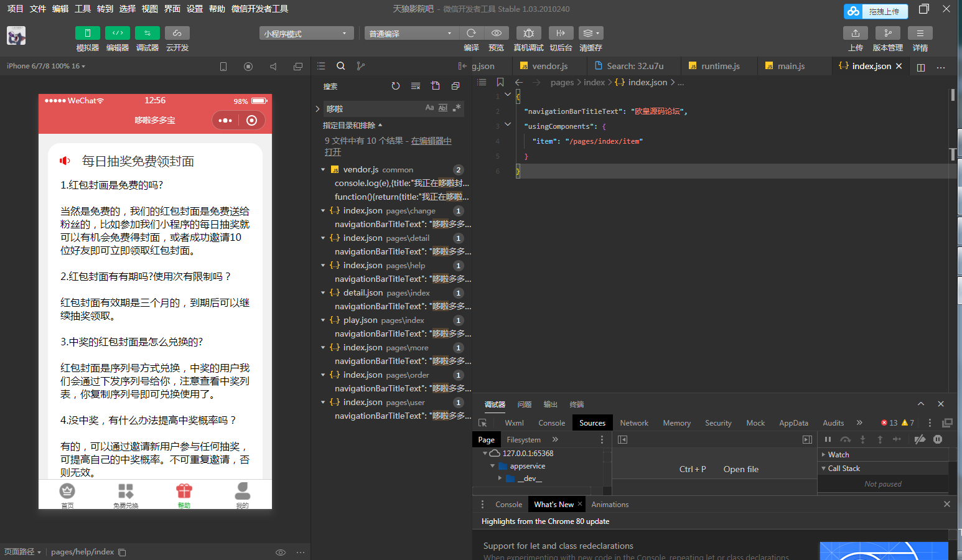The image size is (962, 560).
Task: Toggle whole word (Abl) search option
Action: coord(442,108)
